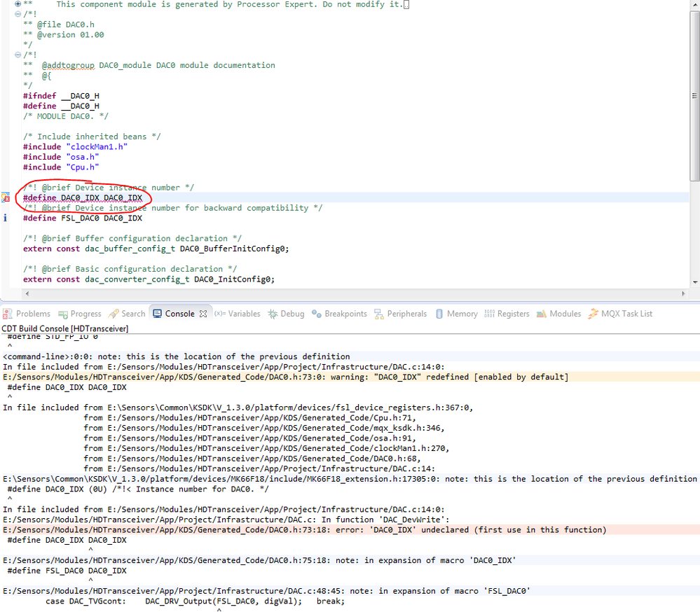Click the editor vertical scrollbar thumb
700x612 pixels.
coord(694,95)
